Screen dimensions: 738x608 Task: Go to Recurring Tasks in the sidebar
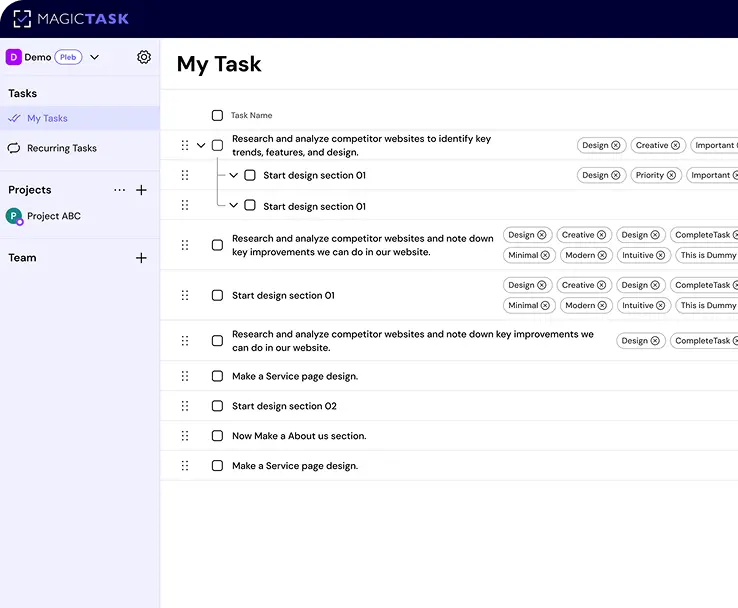pos(62,148)
